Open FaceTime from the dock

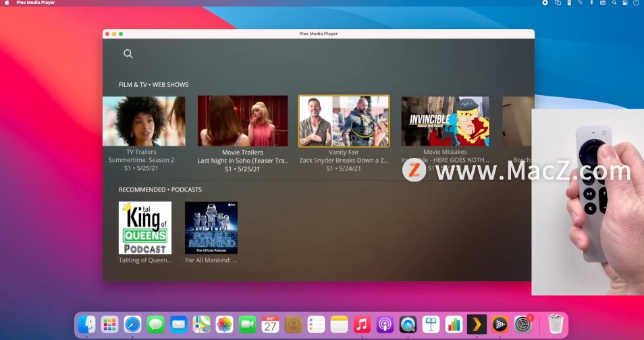247,324
